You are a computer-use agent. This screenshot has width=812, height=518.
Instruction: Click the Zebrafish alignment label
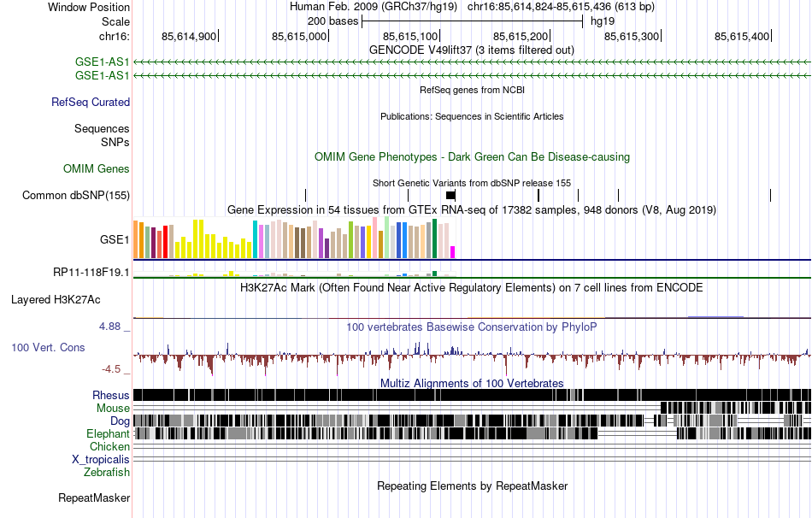pyautogui.click(x=107, y=473)
